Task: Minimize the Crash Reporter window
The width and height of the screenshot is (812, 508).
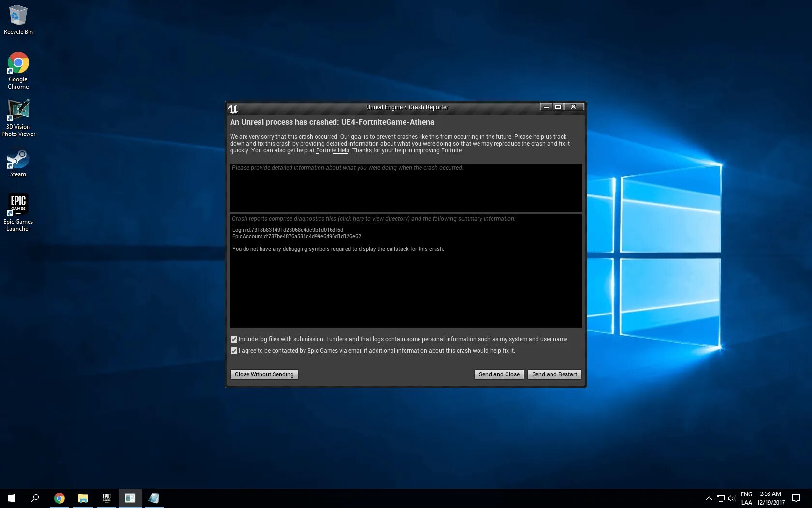Action: pyautogui.click(x=546, y=107)
